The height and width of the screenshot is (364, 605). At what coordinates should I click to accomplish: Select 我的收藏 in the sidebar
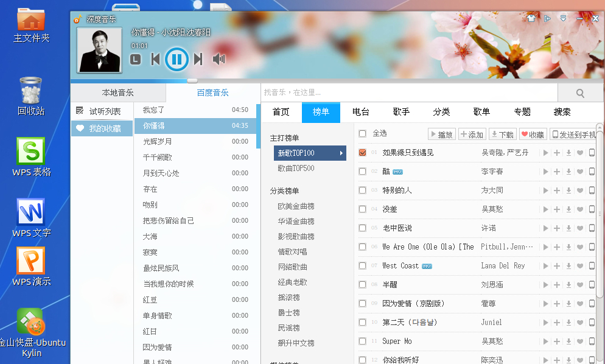pyautogui.click(x=102, y=128)
